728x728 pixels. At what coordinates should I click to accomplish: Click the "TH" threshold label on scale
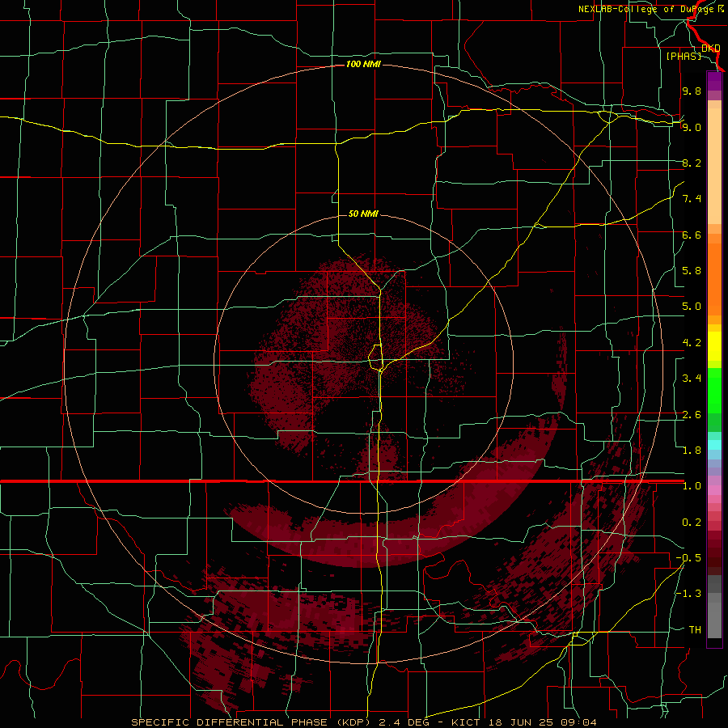pyautogui.click(x=695, y=630)
